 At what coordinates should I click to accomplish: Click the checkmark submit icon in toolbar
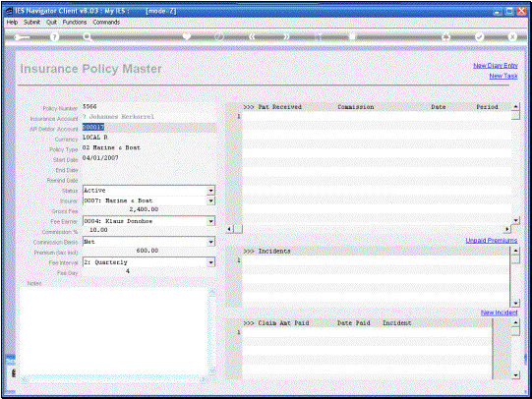coord(479,37)
